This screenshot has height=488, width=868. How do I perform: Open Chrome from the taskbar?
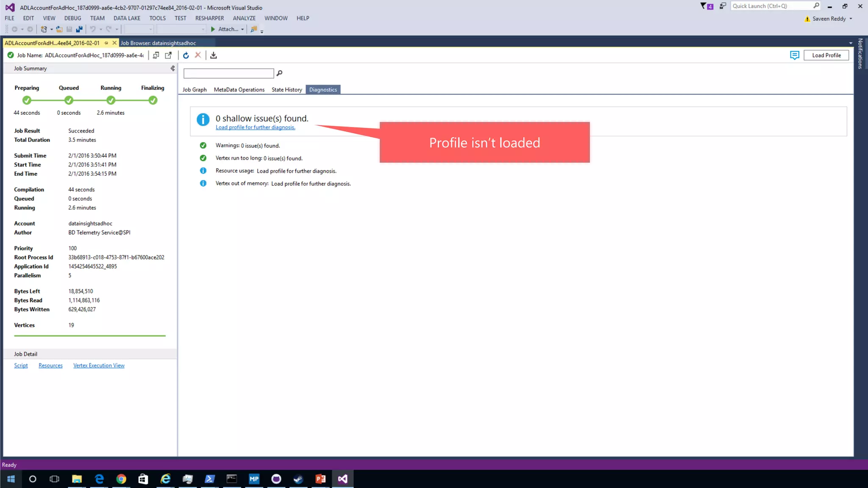click(121, 479)
